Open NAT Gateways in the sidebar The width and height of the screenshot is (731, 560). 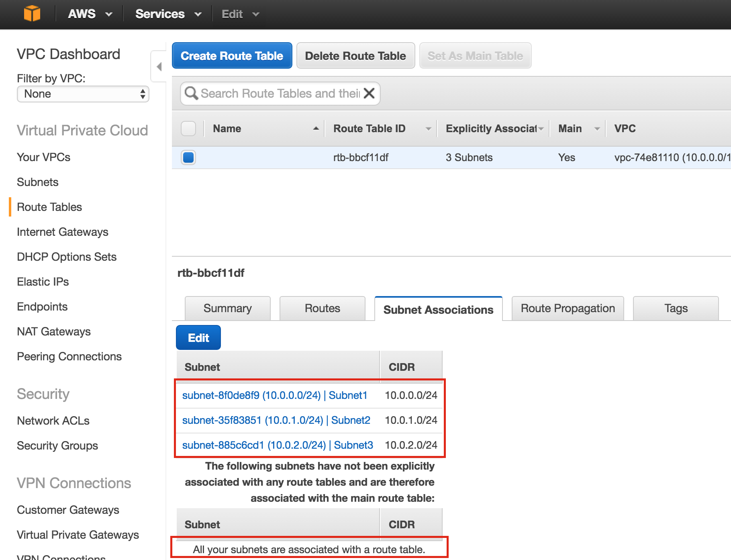tap(54, 332)
